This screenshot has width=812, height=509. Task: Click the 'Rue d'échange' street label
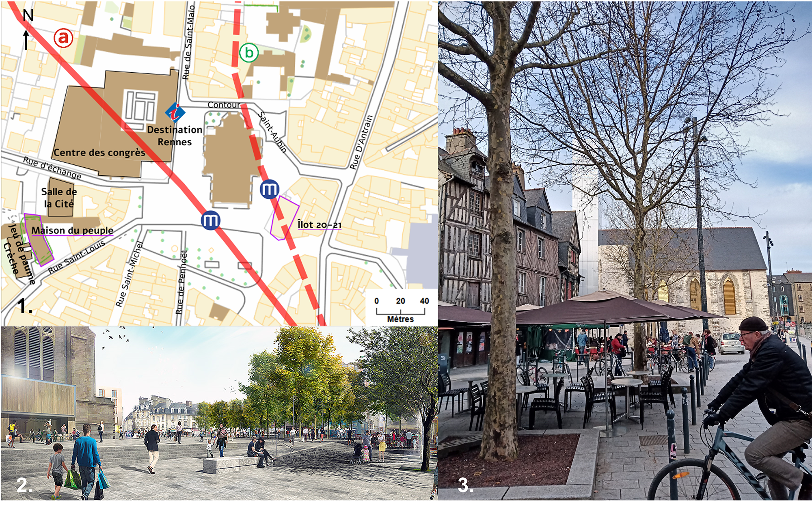point(52,168)
